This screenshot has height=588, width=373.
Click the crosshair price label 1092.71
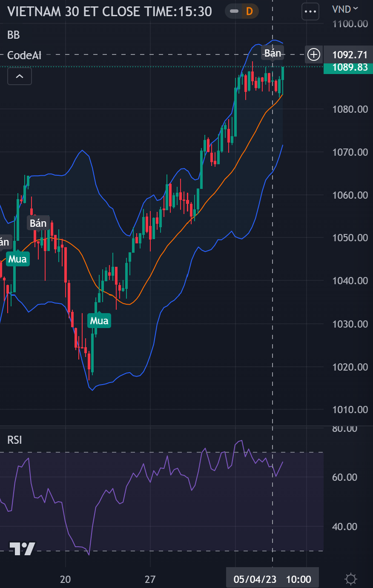[348, 54]
